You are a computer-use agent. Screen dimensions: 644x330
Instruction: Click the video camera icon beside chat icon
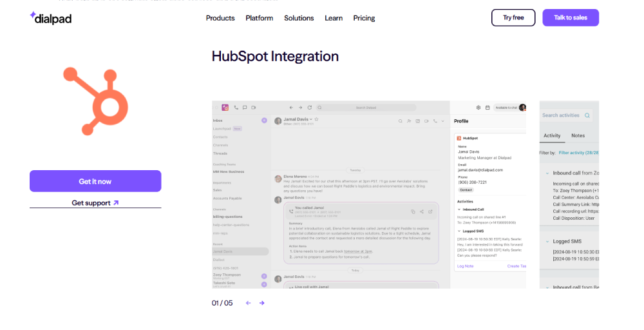click(x=253, y=108)
